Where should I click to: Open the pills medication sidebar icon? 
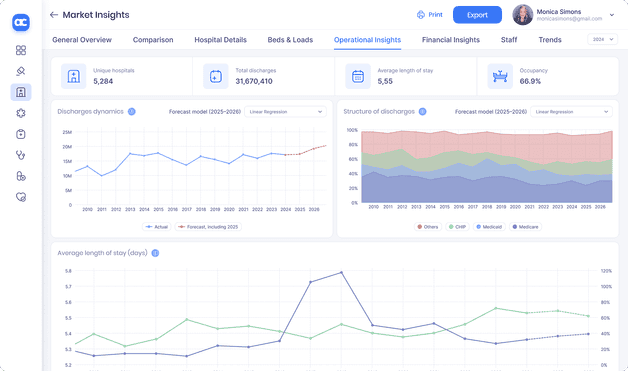(21, 176)
